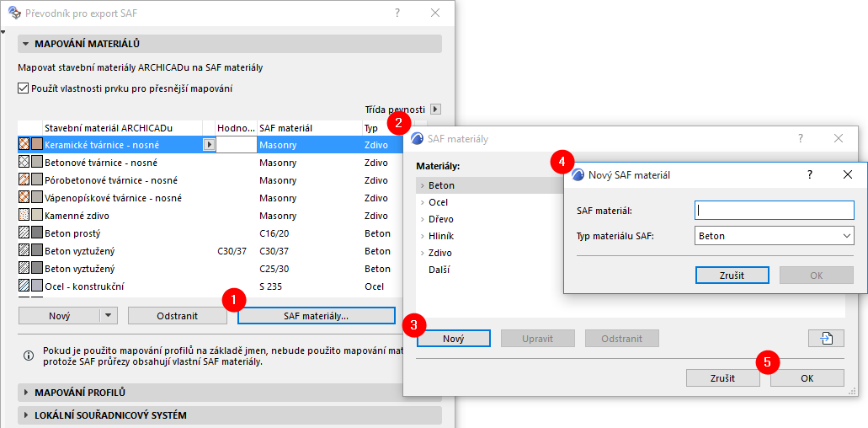Click Stavební materiál ARCHICADu column header
868x428 pixels.
coord(122,128)
